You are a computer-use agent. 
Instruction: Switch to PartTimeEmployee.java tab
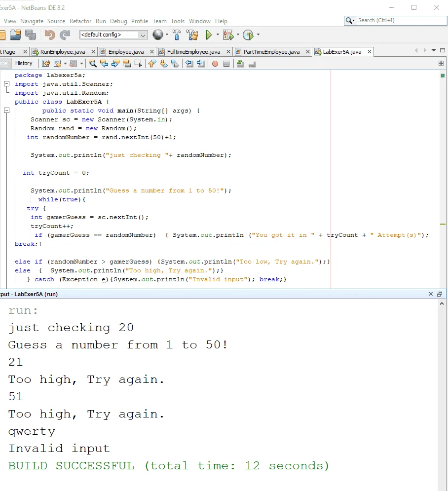point(271,52)
